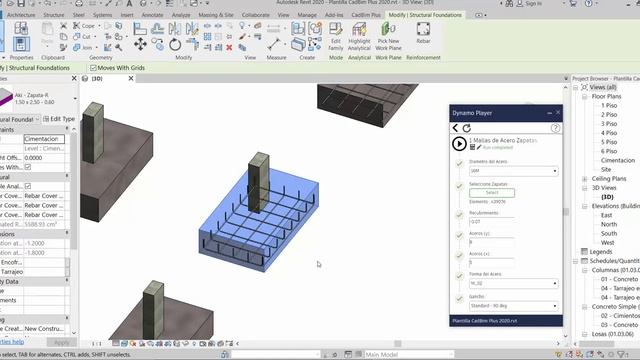This screenshot has width=640, height=360.
Task: Select Cimentacion floor plan in browser
Action: 618,160
